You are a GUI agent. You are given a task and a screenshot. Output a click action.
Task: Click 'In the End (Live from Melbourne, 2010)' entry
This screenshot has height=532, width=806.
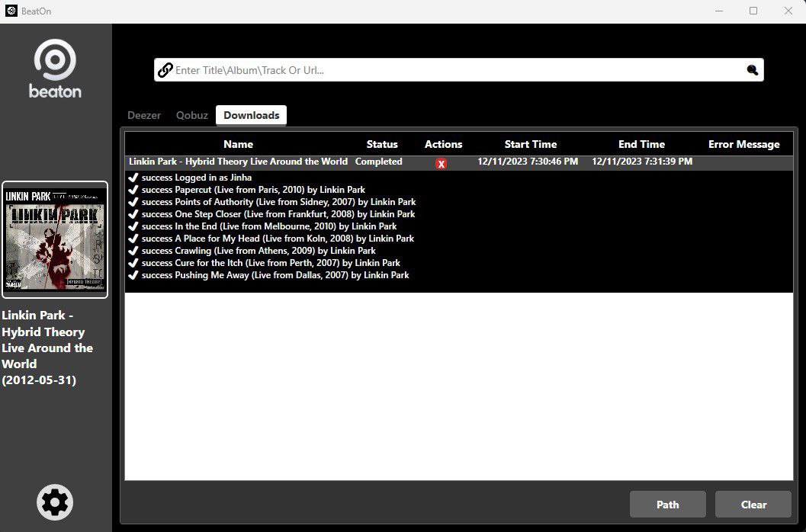[269, 226]
